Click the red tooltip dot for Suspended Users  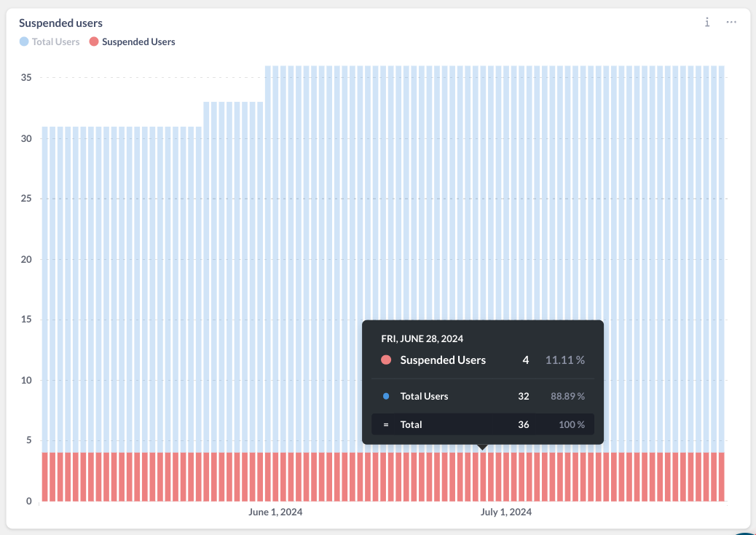(x=386, y=360)
